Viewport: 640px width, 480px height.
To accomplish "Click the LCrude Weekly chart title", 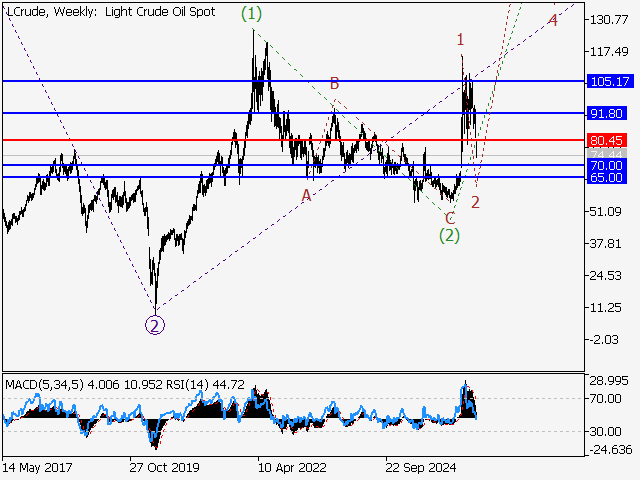I will (x=111, y=12).
